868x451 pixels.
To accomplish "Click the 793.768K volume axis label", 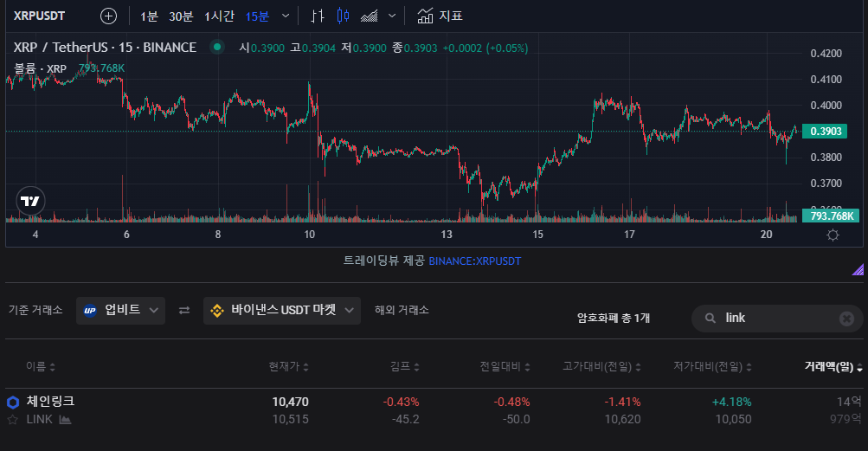I will 831,216.
